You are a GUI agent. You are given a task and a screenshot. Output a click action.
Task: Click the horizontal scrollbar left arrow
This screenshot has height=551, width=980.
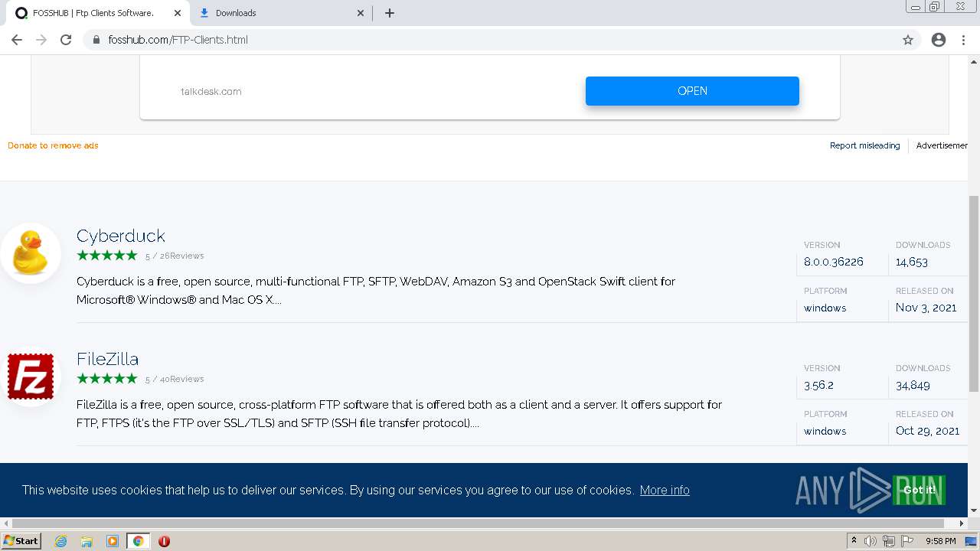tap(5, 523)
